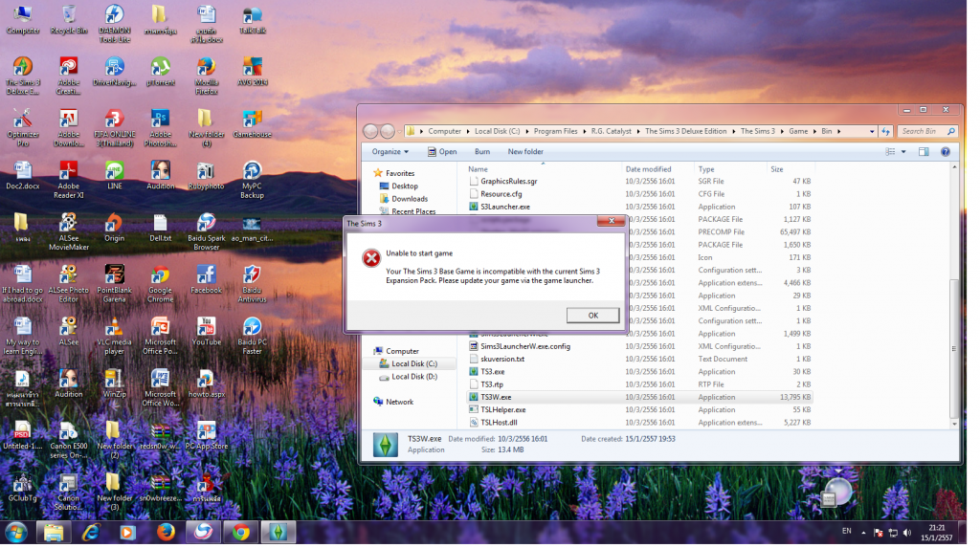Open The Sims 3 Deluxe desktop shortcut
The image size is (980, 548).
point(23,76)
